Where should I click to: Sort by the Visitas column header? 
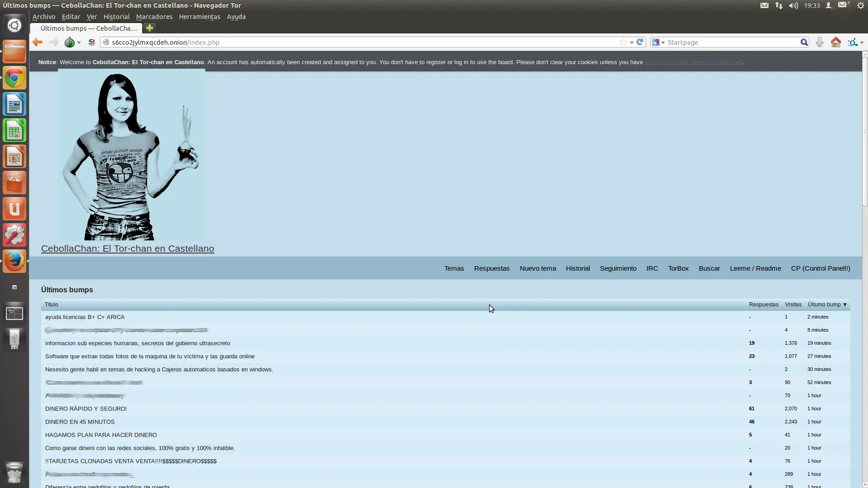coord(793,305)
